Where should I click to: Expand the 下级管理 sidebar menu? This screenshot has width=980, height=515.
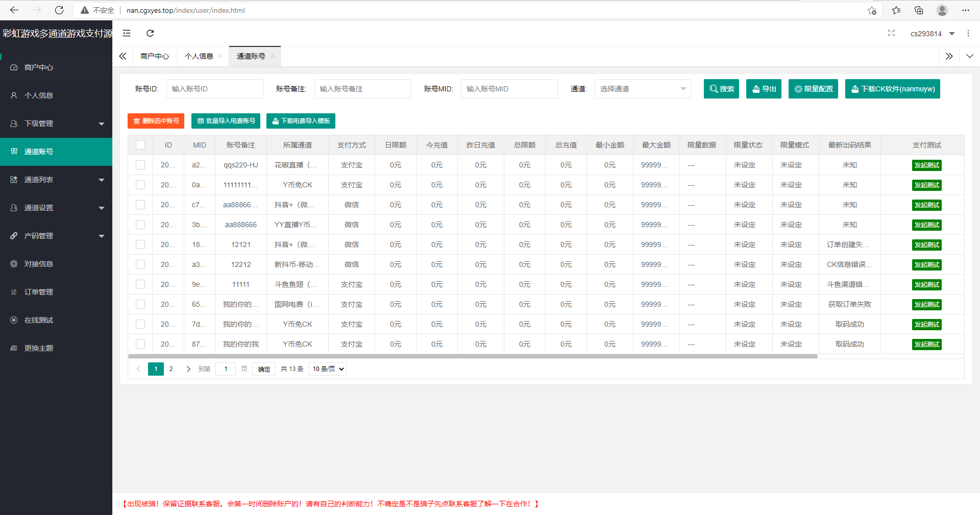coord(56,124)
